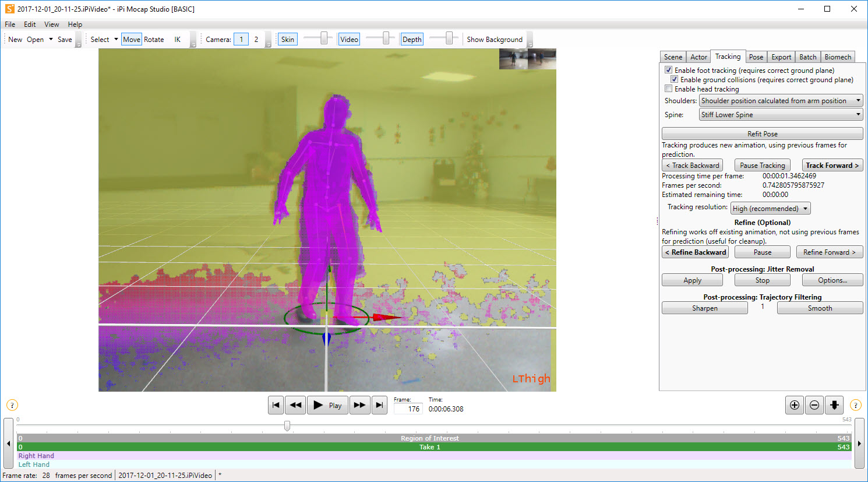Screen dimensions: 868x482
Task: Enable head tracking checkbox
Action: click(x=669, y=89)
